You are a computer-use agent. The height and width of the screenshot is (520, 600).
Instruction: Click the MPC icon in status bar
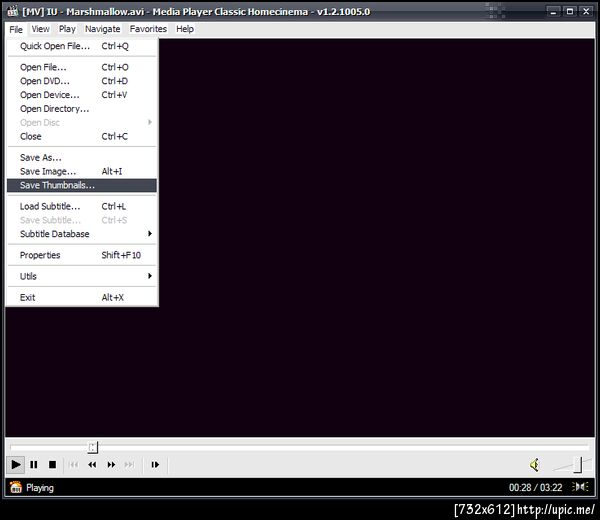16,487
